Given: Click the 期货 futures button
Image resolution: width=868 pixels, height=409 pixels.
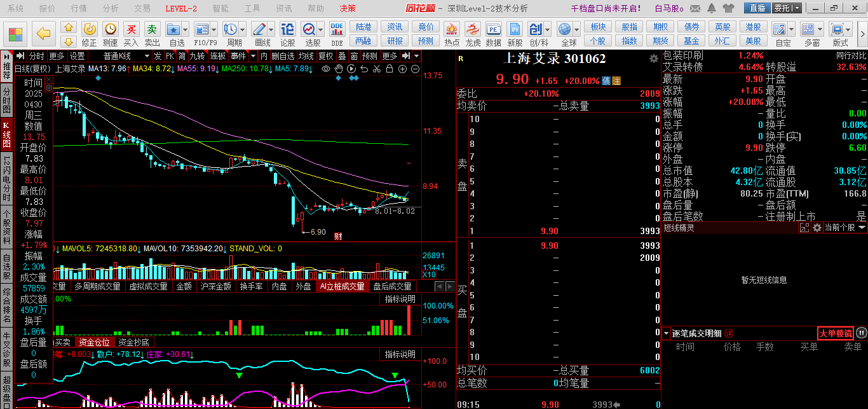Looking at the screenshot, I should (661, 41).
